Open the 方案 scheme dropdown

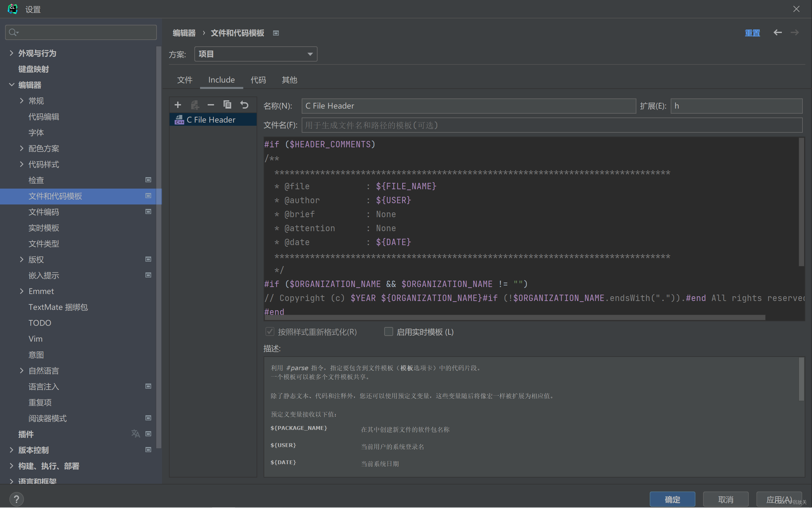256,54
